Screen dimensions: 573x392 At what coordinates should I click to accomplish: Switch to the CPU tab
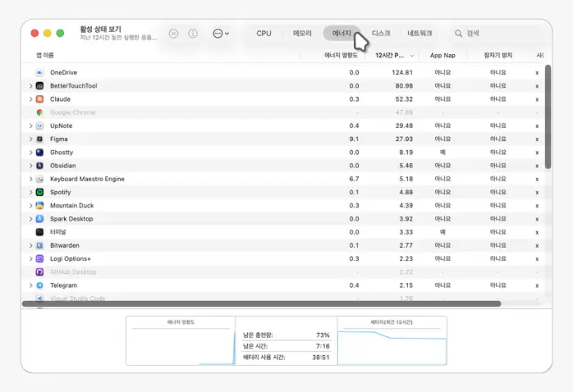pyautogui.click(x=264, y=34)
